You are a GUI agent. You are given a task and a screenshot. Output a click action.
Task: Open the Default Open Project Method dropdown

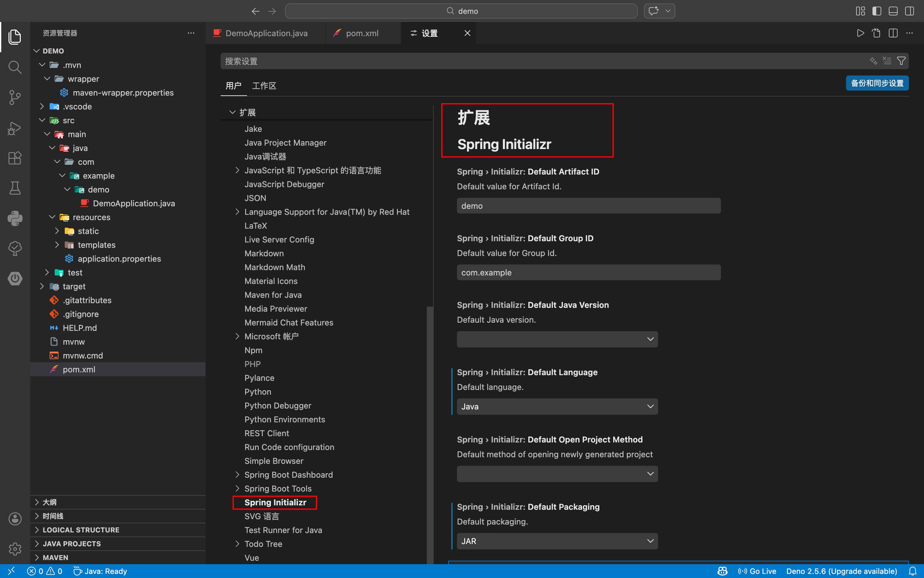click(557, 474)
